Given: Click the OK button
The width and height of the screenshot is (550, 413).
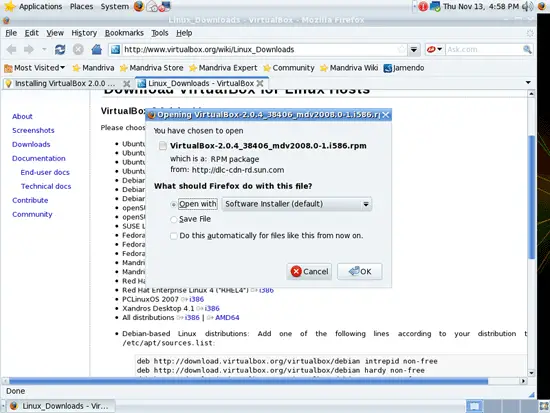Looking at the screenshot, I should [x=360, y=271].
